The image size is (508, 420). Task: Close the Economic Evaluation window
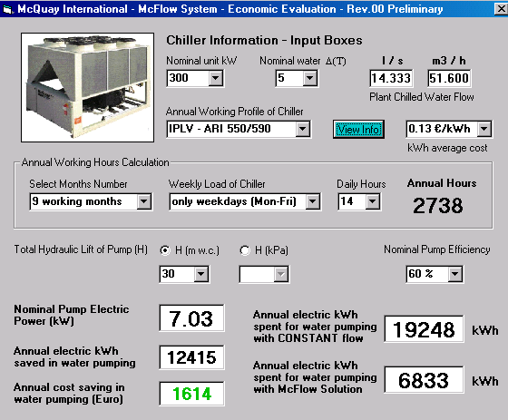coord(501,9)
